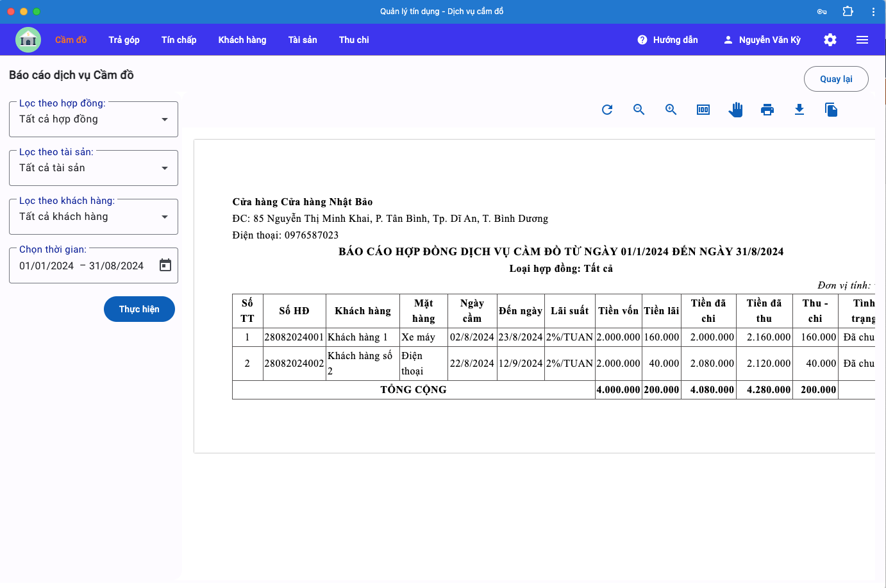
Task: Switch to the Cầm đồ menu
Action: (71, 40)
